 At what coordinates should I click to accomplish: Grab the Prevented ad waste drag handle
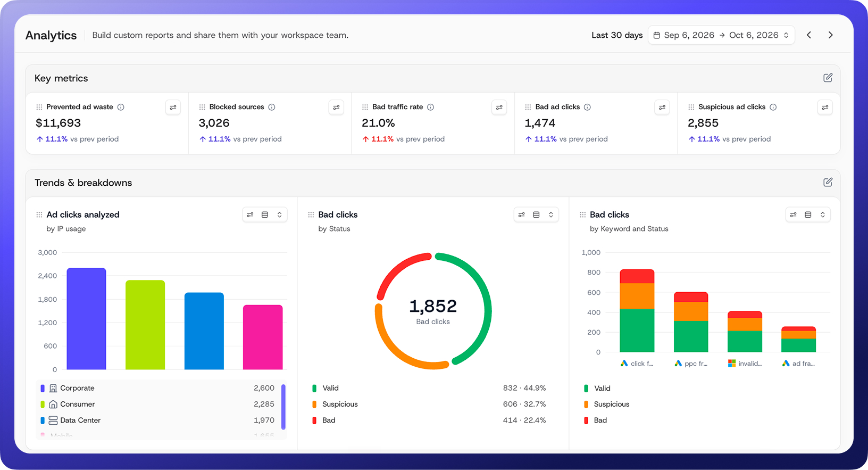[39, 107]
